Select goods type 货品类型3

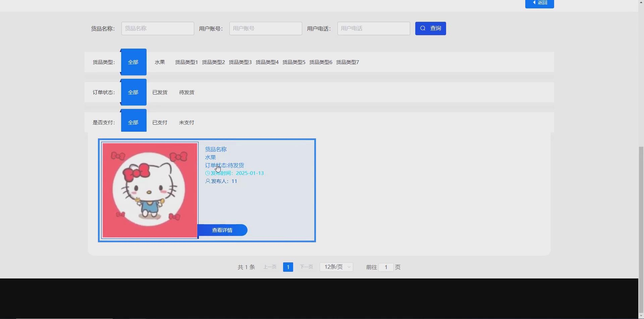240,62
